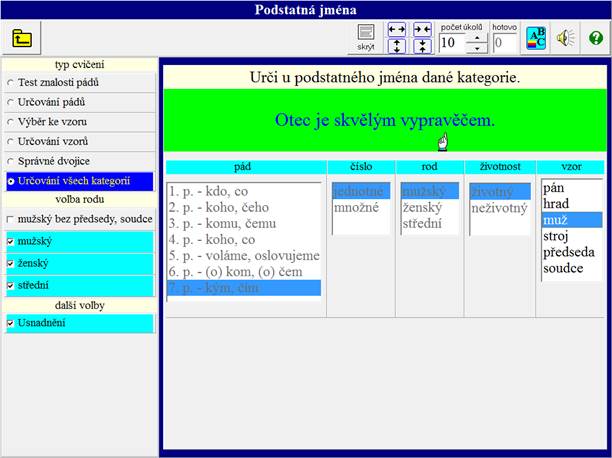Pick množné in the číslo list
This screenshot has height=458, width=612.
(358, 208)
